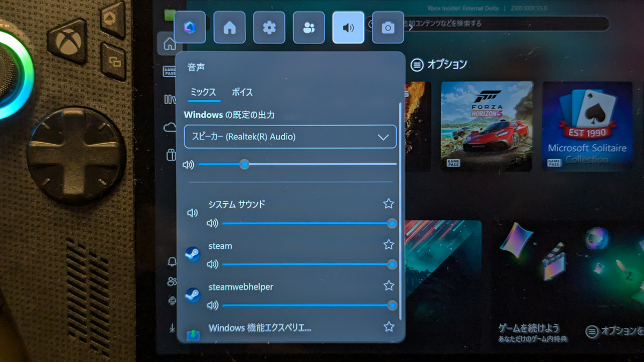Image resolution: width=644 pixels, height=362 pixels.
Task: Open the cloud gaming sidebar icon
Action: [170, 127]
